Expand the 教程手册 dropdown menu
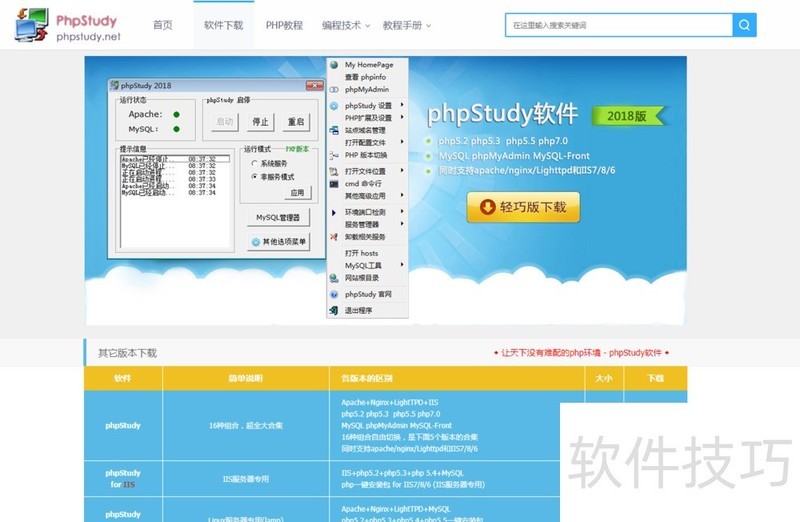This screenshot has height=522, width=800. tap(407, 25)
